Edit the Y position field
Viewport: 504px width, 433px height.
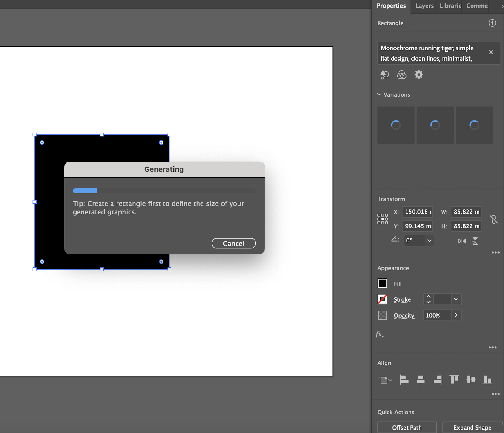click(x=418, y=226)
